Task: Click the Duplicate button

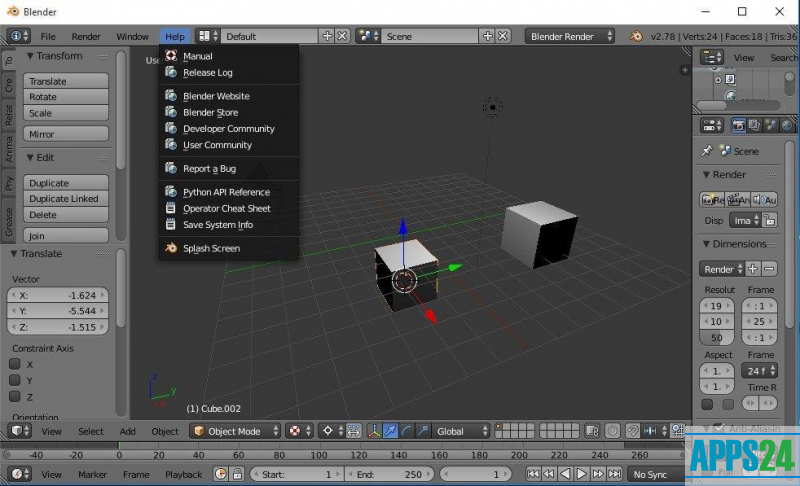Action: (66, 183)
